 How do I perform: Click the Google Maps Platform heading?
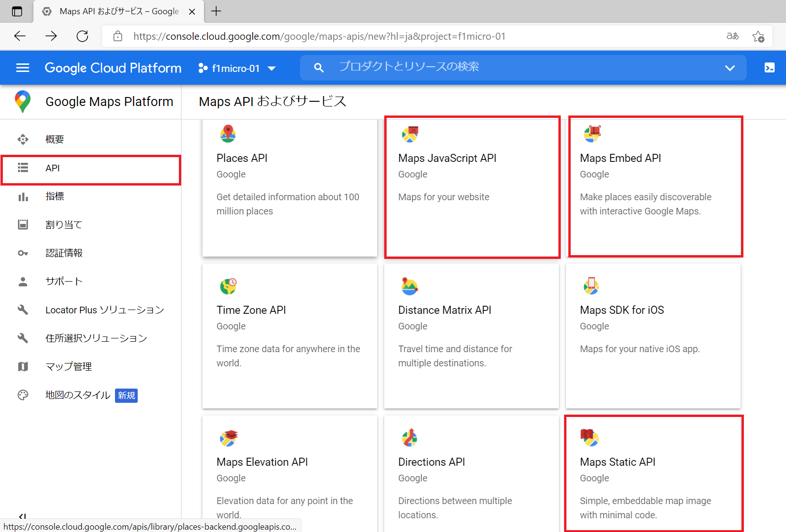pos(109,102)
